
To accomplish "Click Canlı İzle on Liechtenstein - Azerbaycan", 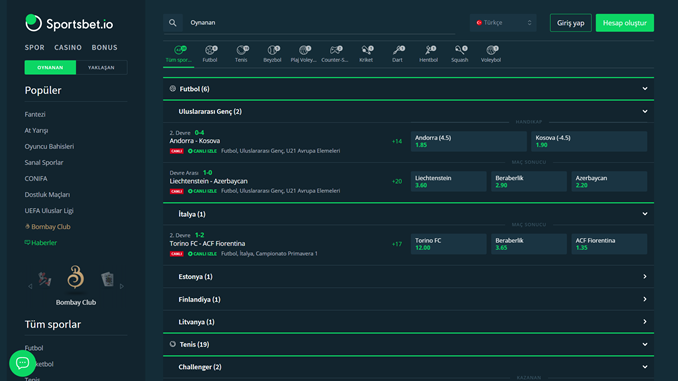I will (x=202, y=191).
